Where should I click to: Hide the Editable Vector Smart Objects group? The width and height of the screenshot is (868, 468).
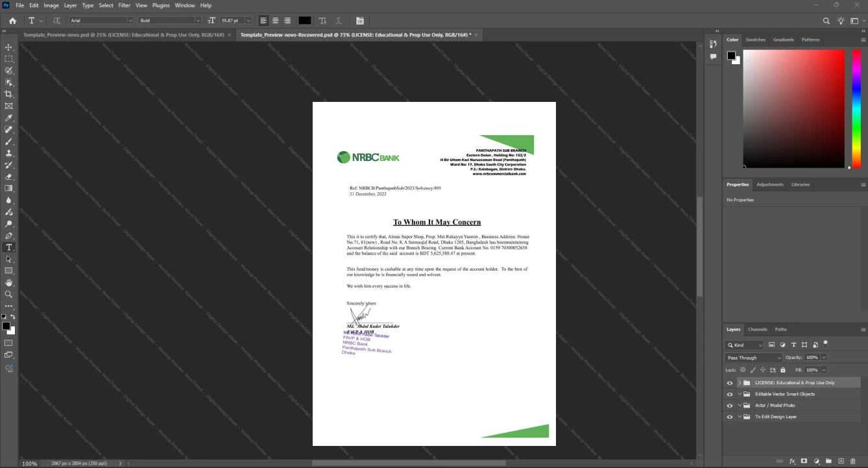[x=730, y=394]
